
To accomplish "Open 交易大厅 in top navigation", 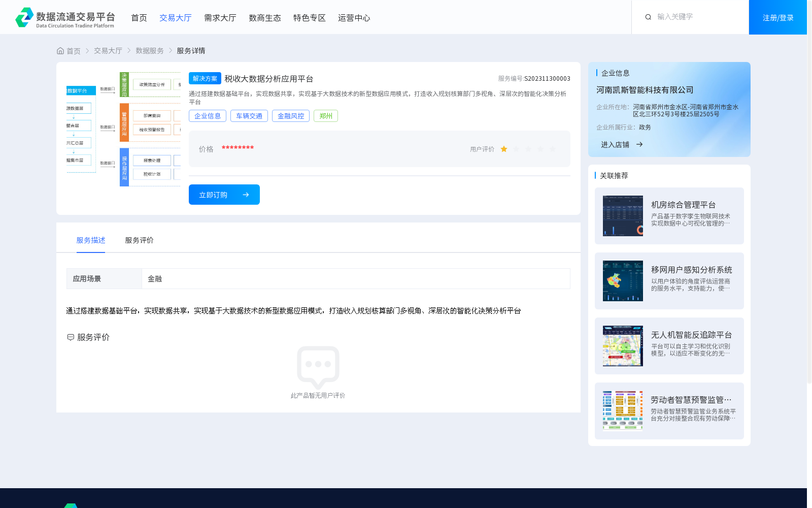I will [x=176, y=18].
